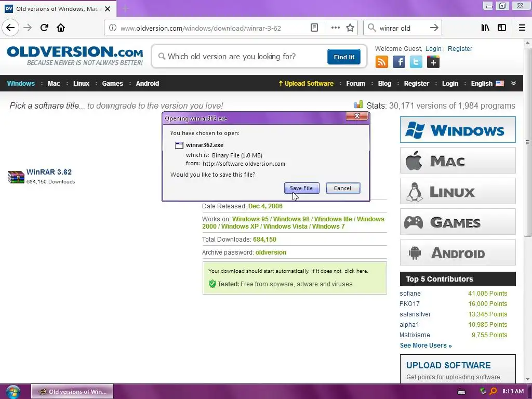The height and width of the screenshot is (399, 532).
Task: Click the Windows category banner
Action: point(458,129)
